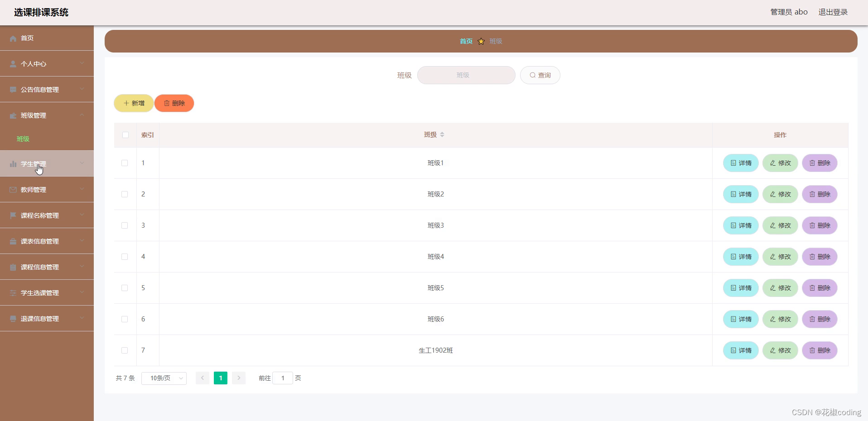868x421 pixels.
Task: Open 首页 from the breadcrumb
Action: pyautogui.click(x=465, y=41)
